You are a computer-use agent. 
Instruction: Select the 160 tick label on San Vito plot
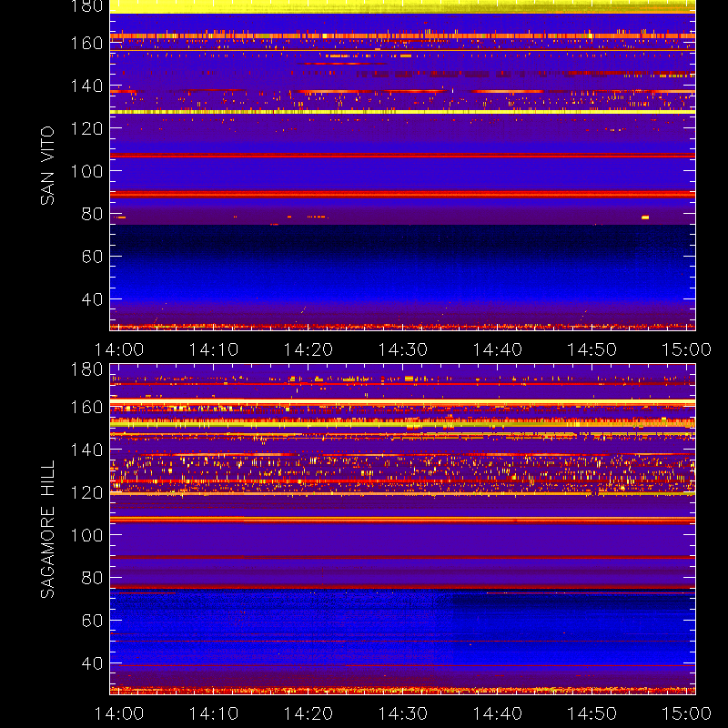(86, 43)
